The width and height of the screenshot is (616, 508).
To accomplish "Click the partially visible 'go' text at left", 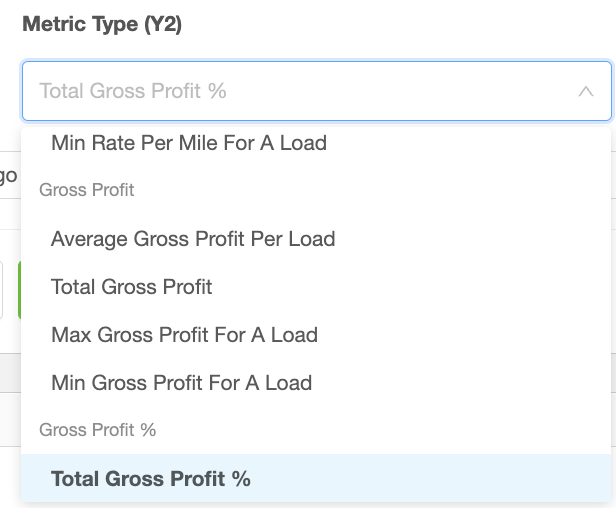I will tap(8, 176).
